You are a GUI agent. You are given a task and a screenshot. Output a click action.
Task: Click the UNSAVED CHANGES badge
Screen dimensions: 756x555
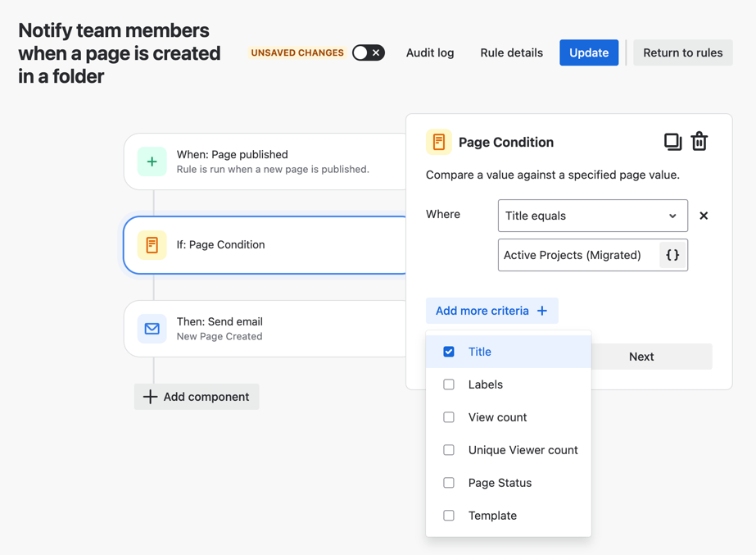(297, 52)
